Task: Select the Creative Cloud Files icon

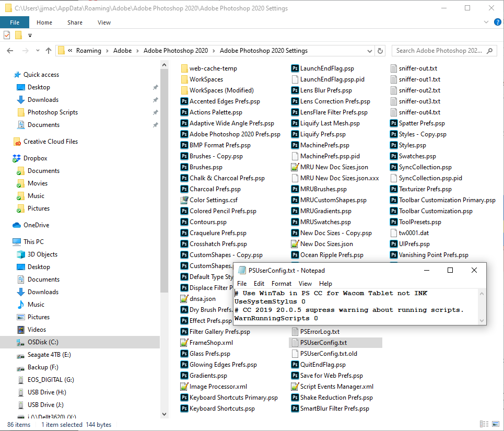Action: (17, 142)
